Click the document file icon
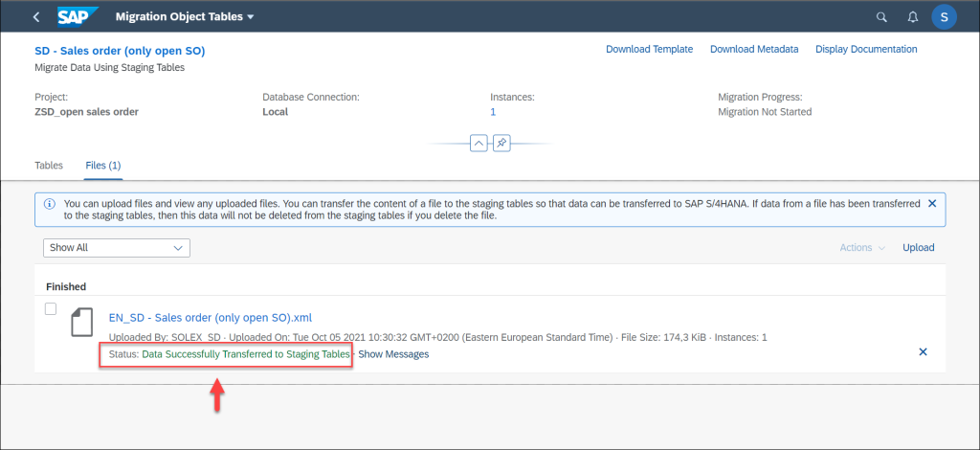The width and height of the screenshot is (980, 450). click(x=80, y=323)
